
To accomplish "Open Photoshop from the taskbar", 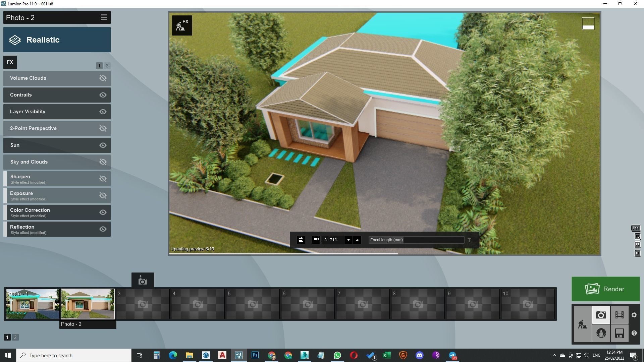I will click(x=255, y=355).
